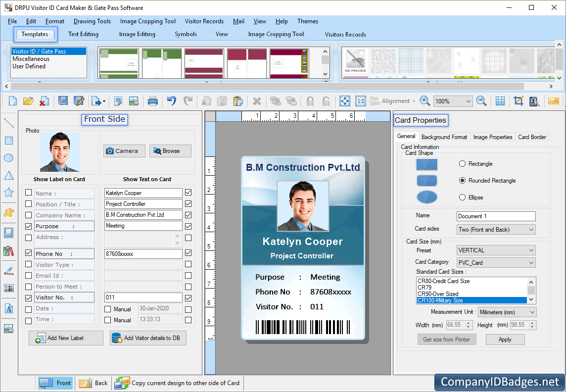Check the Email Id label option
Screen dimensions: 566x392
click(x=28, y=275)
